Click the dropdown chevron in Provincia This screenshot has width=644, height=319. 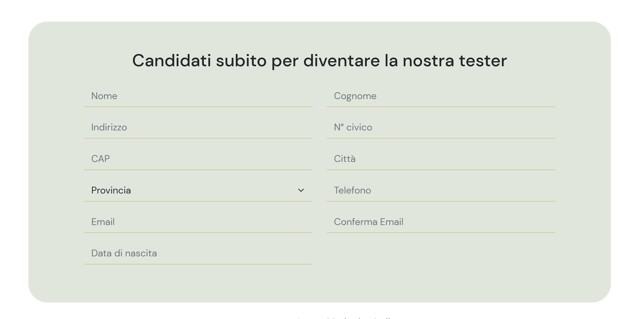click(x=301, y=190)
